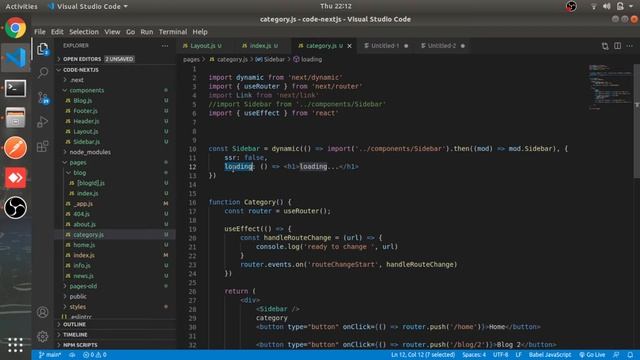Open the notifications bell in status bar
The width and height of the screenshot is (640, 360).
(x=630, y=355)
